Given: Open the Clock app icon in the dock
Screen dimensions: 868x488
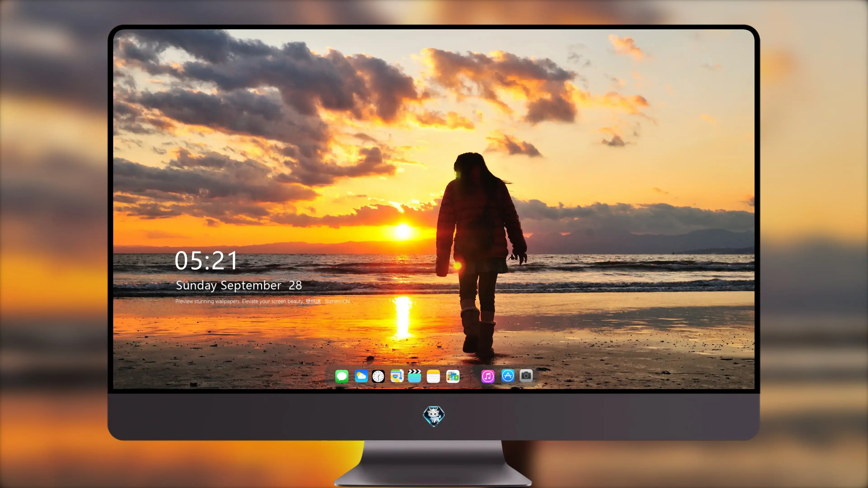Looking at the screenshot, I should pyautogui.click(x=378, y=376).
